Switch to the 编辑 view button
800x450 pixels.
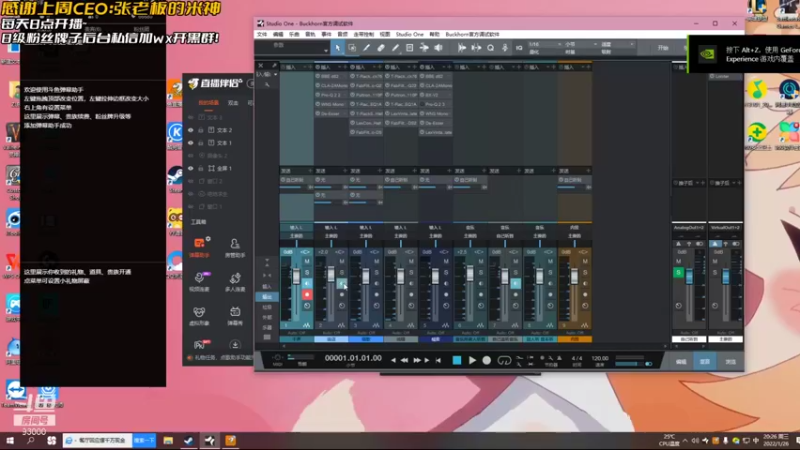tap(681, 361)
